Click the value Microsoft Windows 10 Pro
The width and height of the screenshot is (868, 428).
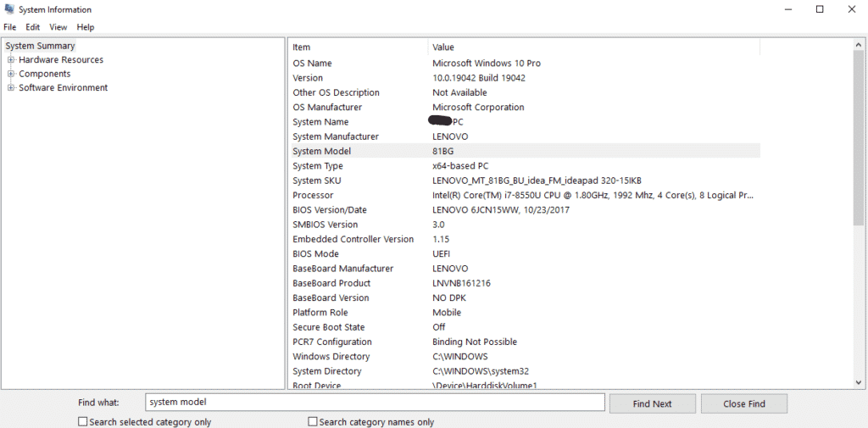point(487,63)
